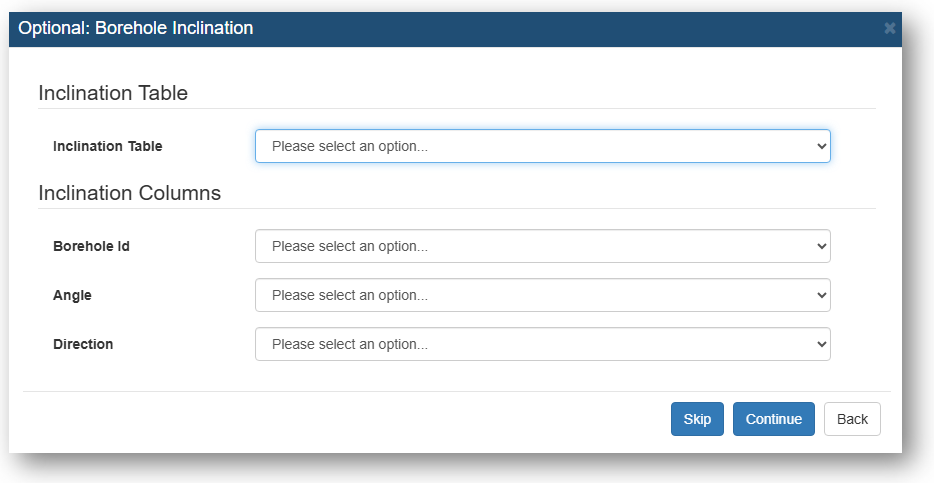Click the Angle field label
Screen dimensions: 934x483
tap(72, 295)
